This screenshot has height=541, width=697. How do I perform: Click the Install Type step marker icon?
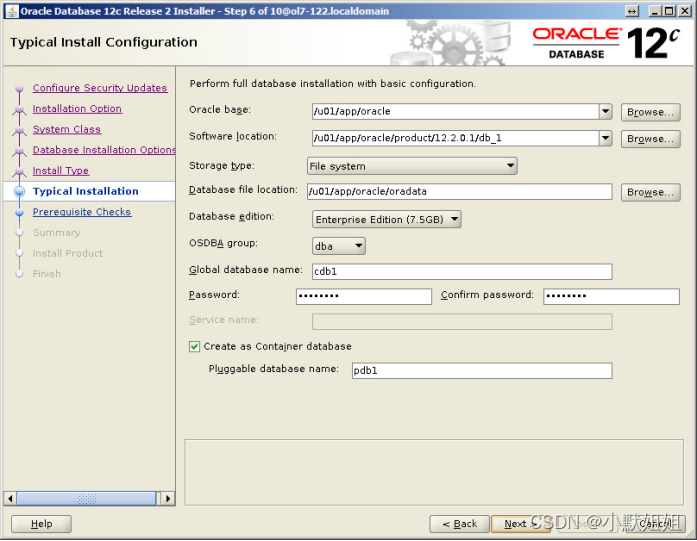pos(19,171)
